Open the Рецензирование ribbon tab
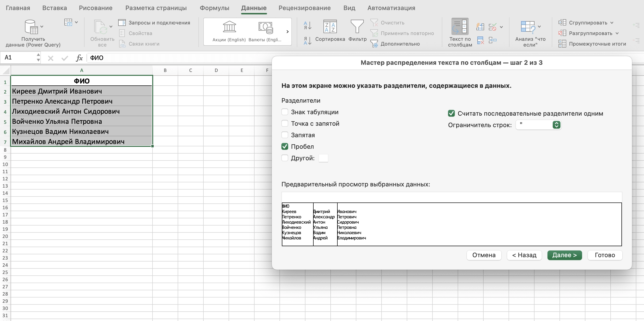Viewport: 644px width, 321px height. [x=304, y=8]
